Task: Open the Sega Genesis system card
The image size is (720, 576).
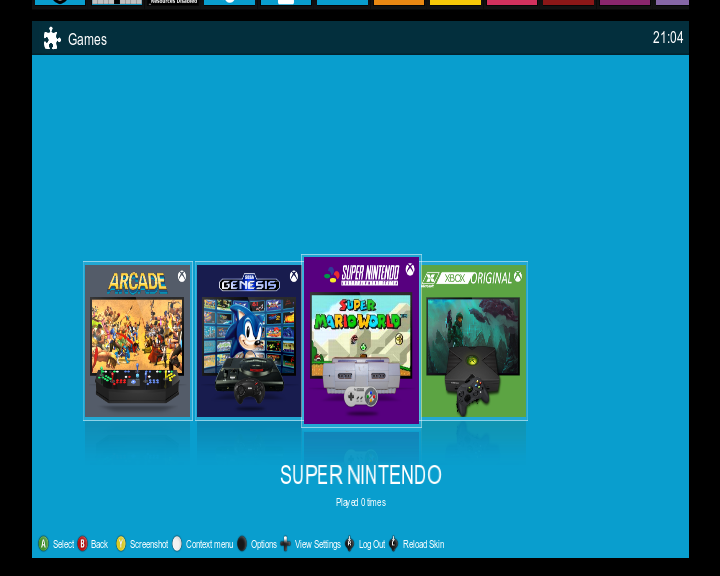Action: click(249, 341)
